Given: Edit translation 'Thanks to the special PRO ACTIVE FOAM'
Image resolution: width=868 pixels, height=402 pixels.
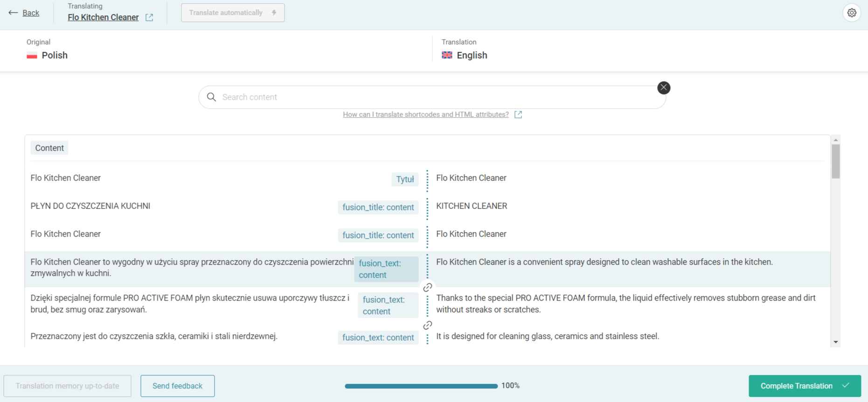Looking at the screenshot, I should pos(626,303).
